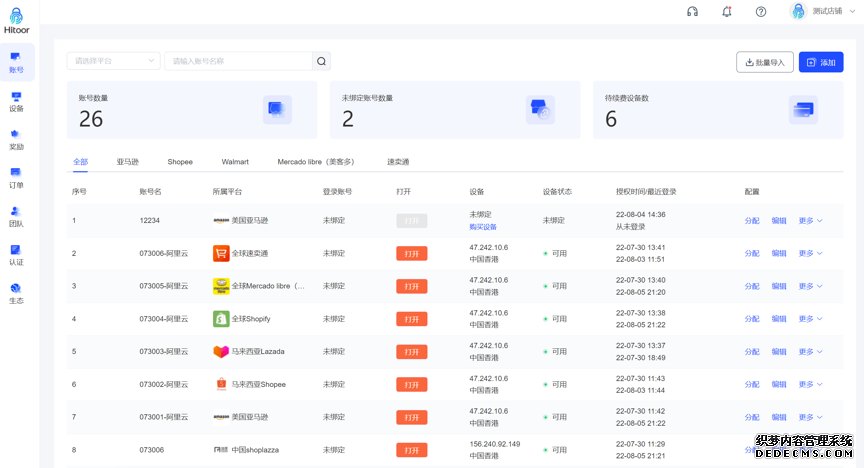Open the platform selection dropdown

(x=114, y=61)
